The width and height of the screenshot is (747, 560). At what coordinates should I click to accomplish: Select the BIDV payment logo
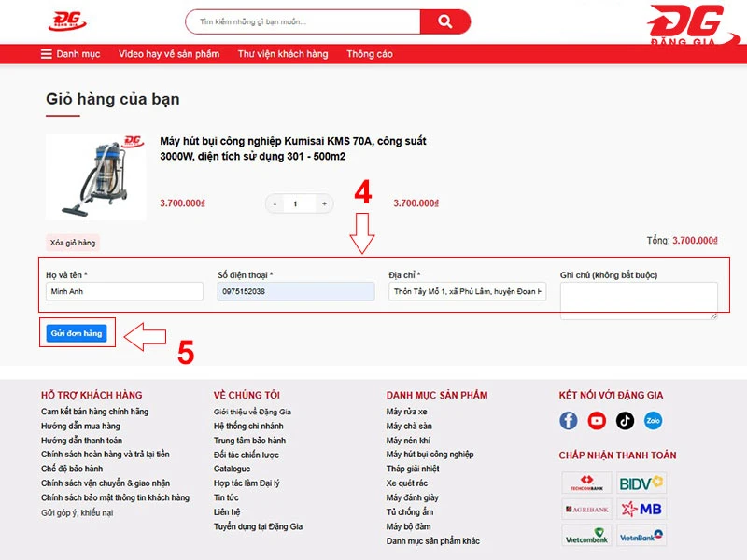(643, 483)
